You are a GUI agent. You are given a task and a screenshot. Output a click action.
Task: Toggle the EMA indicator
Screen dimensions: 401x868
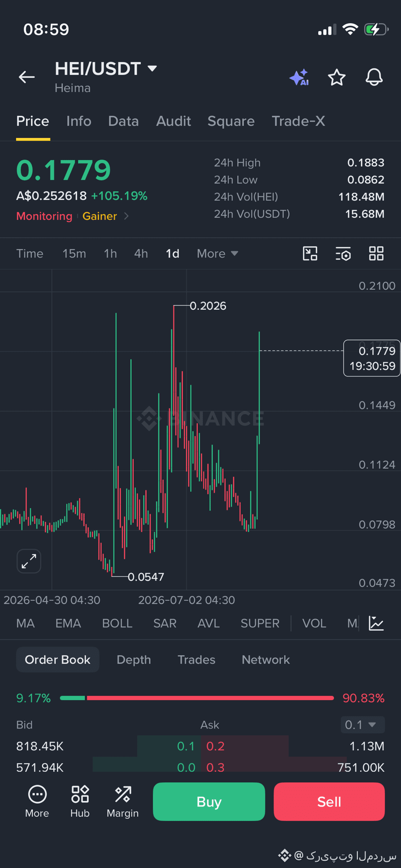[x=68, y=624]
